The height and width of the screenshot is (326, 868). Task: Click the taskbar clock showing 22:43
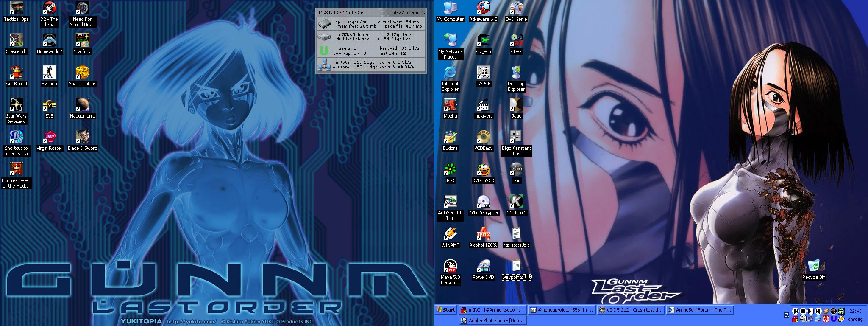[855, 311]
